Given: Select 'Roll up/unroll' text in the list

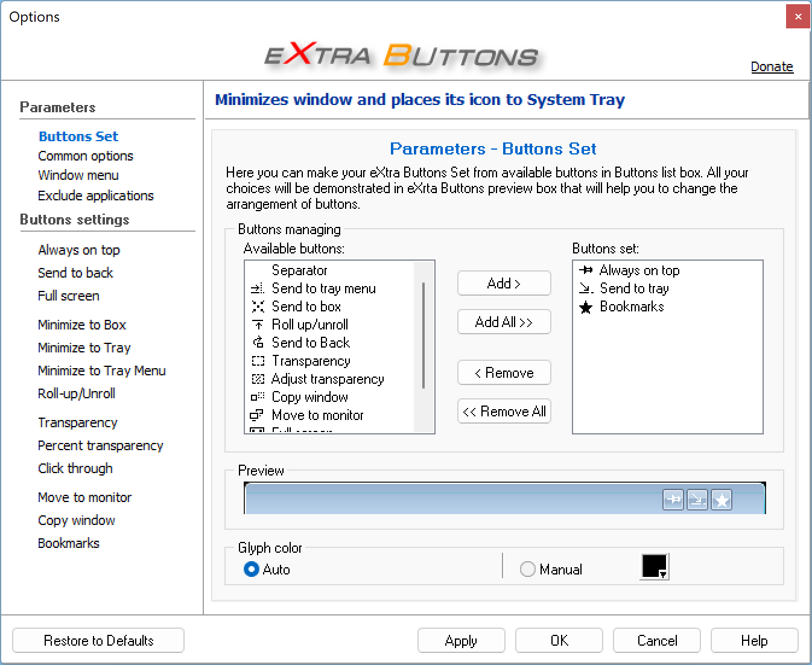Looking at the screenshot, I should [310, 325].
